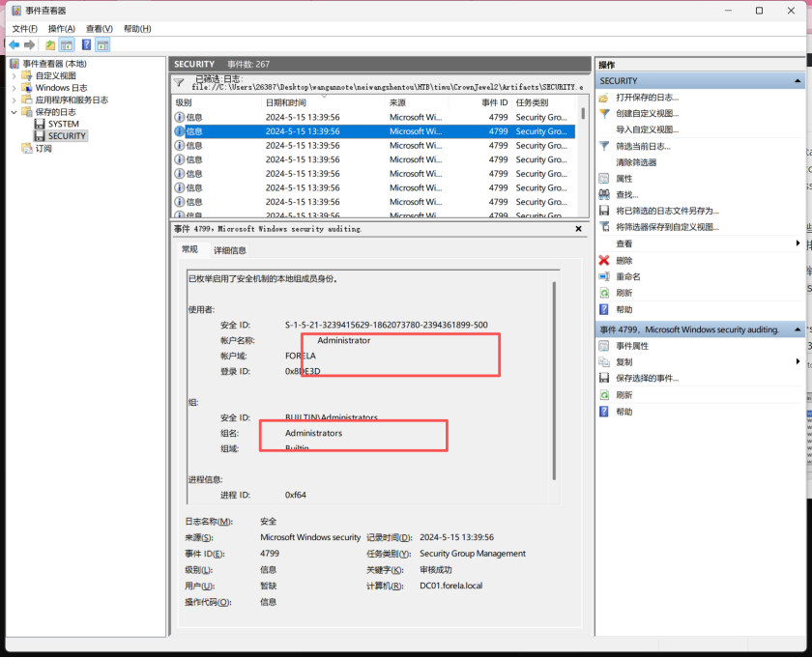The image size is (812, 658).
Task: Open the 帮助(H) menu
Action: tap(137, 28)
